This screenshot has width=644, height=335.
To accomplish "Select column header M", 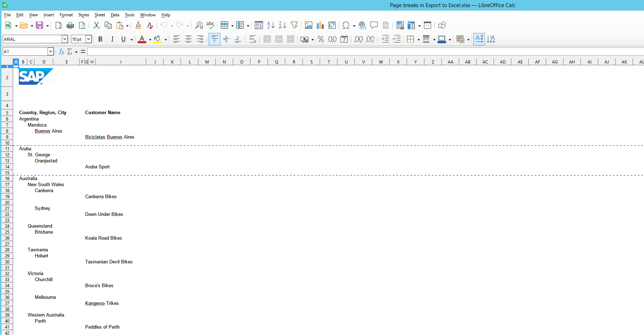I will (207, 62).
